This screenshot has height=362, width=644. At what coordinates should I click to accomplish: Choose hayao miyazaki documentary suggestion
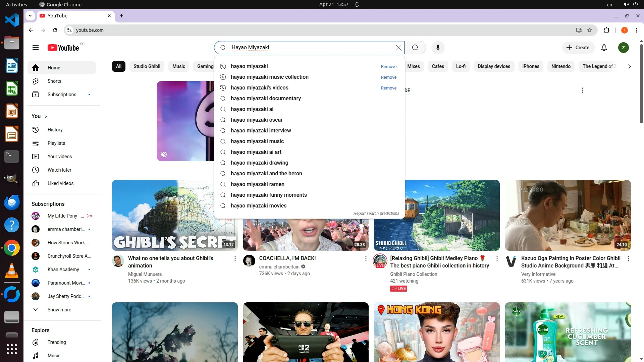point(265,99)
